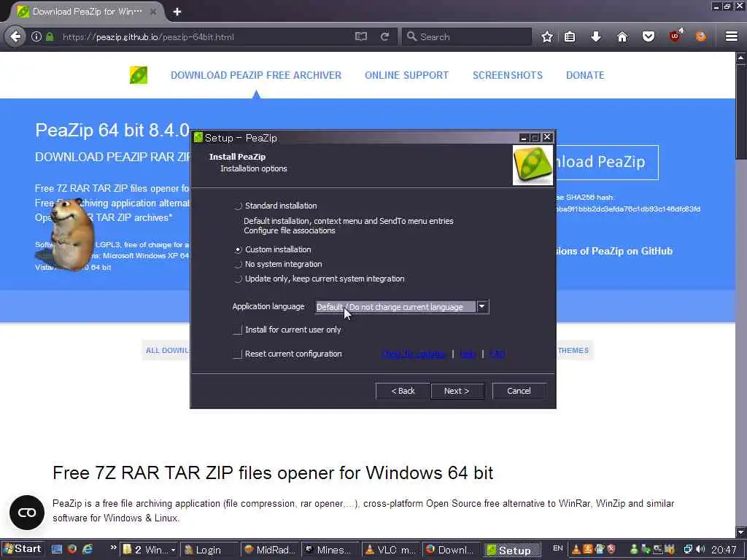The width and height of the screenshot is (747, 560).
Task: Launch Firefox from quick launch
Action: point(72,549)
